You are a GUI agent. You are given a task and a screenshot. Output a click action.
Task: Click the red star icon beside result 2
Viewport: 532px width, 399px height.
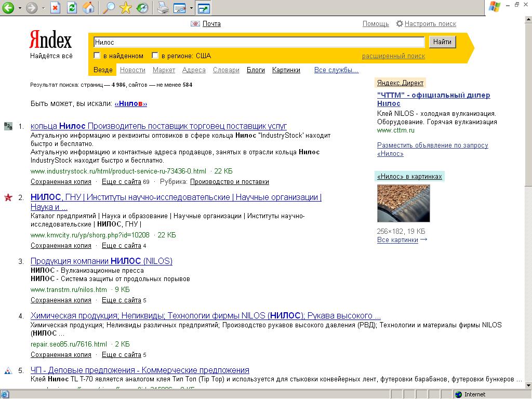8,197
